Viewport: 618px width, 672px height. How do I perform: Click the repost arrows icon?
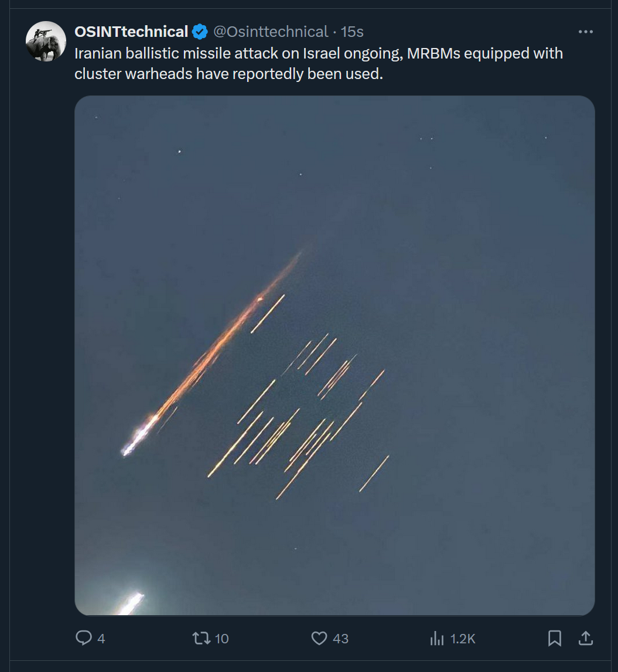coord(202,637)
